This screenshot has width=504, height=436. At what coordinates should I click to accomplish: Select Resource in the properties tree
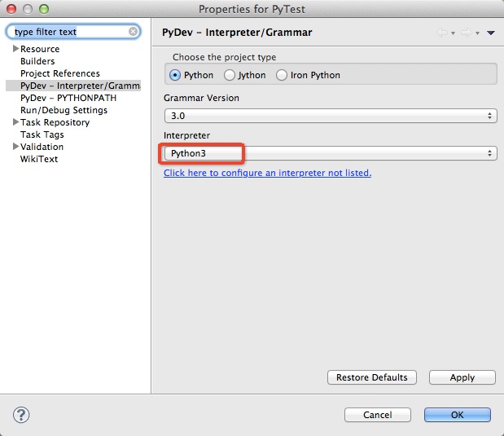[40, 49]
